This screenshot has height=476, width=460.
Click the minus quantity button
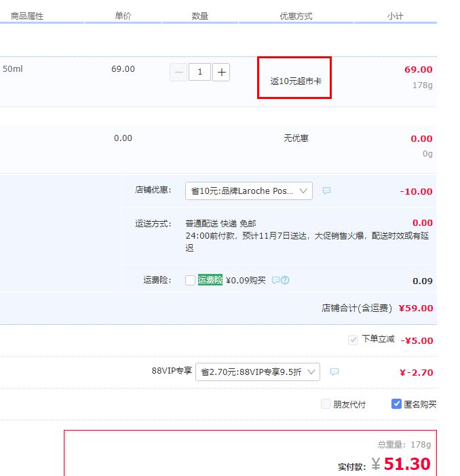178,73
